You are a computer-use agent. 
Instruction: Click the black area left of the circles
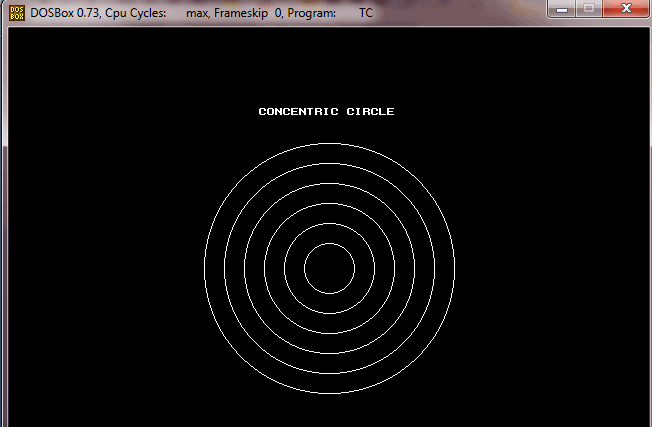pyautogui.click(x=100, y=270)
